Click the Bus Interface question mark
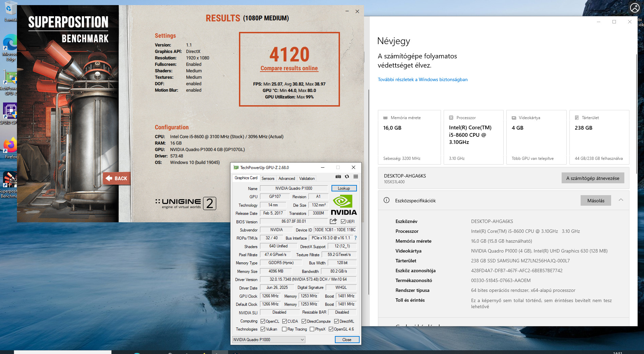This screenshot has height=354, width=644. (356, 238)
